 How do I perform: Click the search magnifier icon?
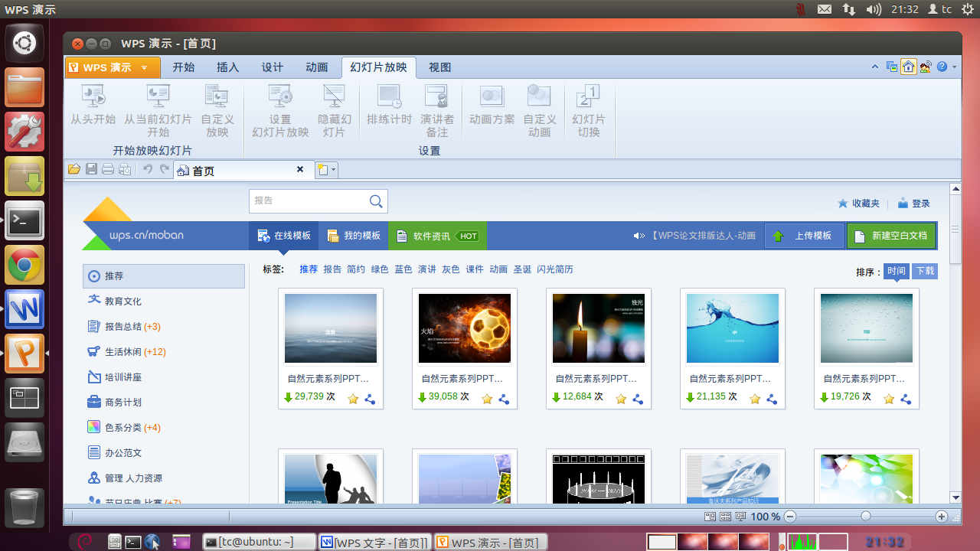pyautogui.click(x=376, y=201)
